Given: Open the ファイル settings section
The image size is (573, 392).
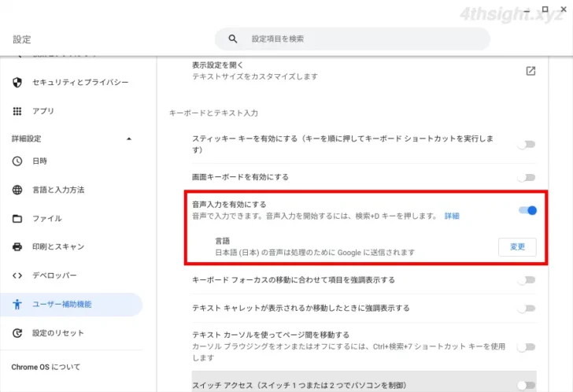Looking at the screenshot, I should pyautogui.click(x=72, y=219).
